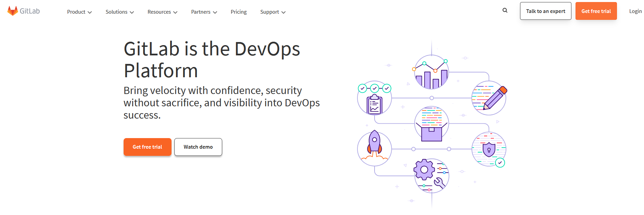
Task: Click the package box illustration
Action: click(x=431, y=124)
